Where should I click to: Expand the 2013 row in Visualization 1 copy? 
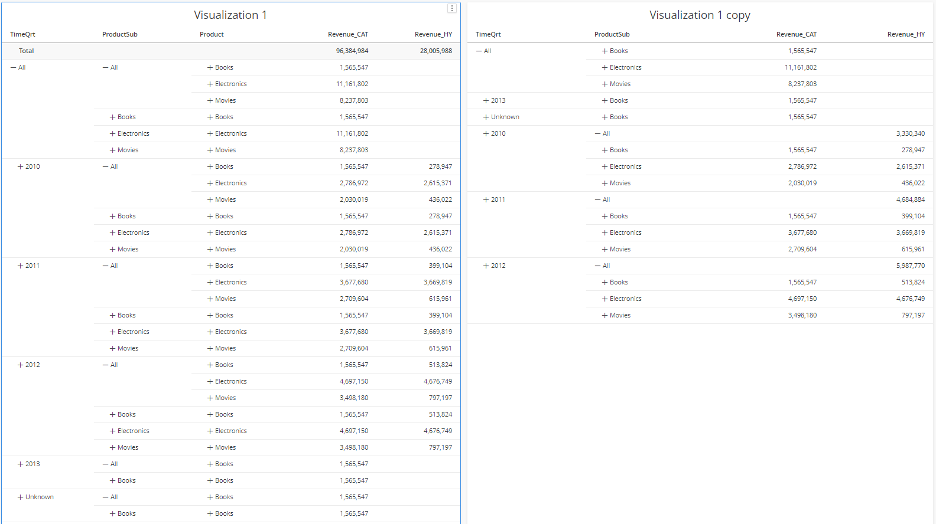coord(486,101)
